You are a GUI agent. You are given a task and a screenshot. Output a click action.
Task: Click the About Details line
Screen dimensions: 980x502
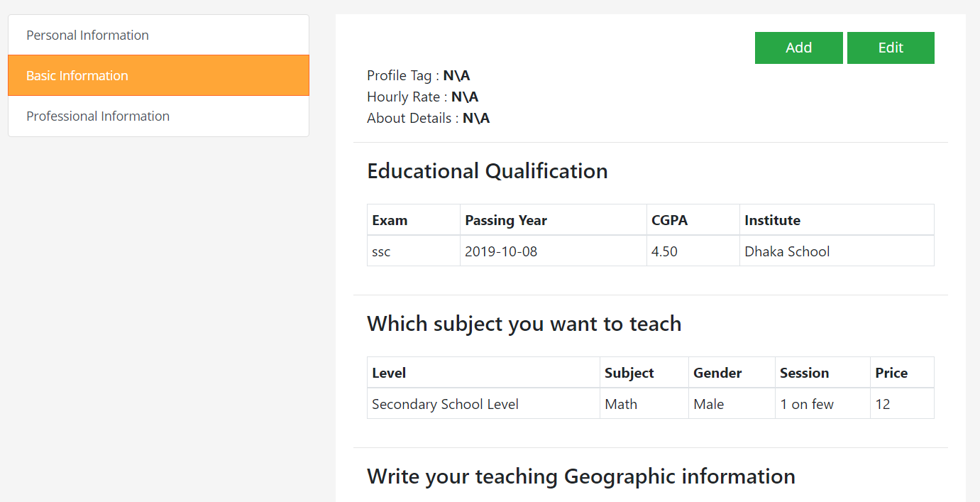pos(429,118)
